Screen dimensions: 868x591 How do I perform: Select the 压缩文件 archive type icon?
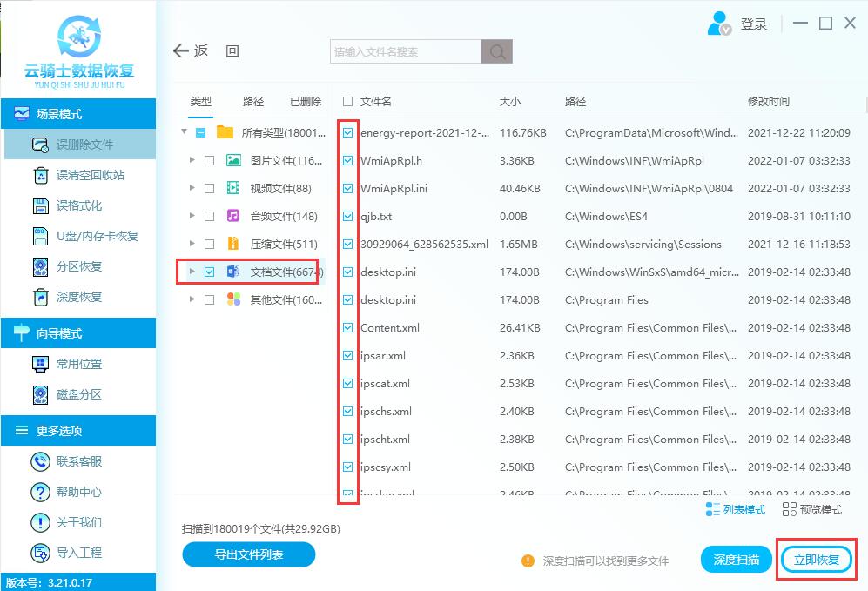pyautogui.click(x=233, y=244)
